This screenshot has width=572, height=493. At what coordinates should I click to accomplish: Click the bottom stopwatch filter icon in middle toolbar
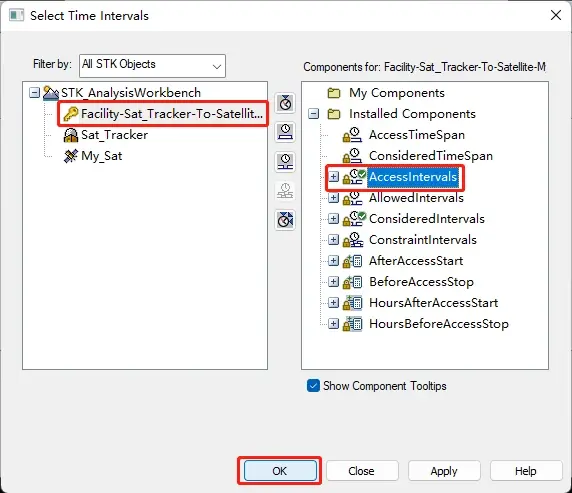[285, 220]
